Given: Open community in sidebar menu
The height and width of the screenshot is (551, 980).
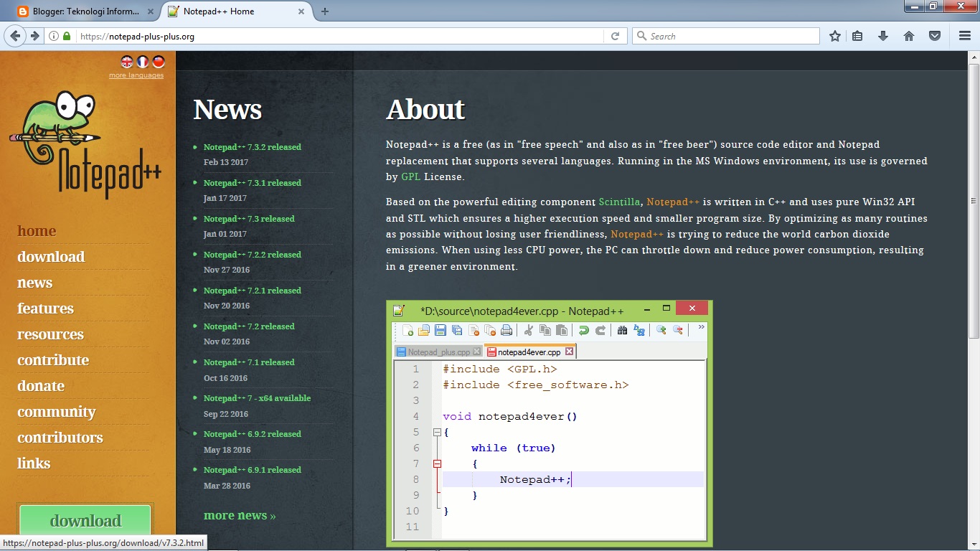Looking at the screenshot, I should [x=57, y=412].
